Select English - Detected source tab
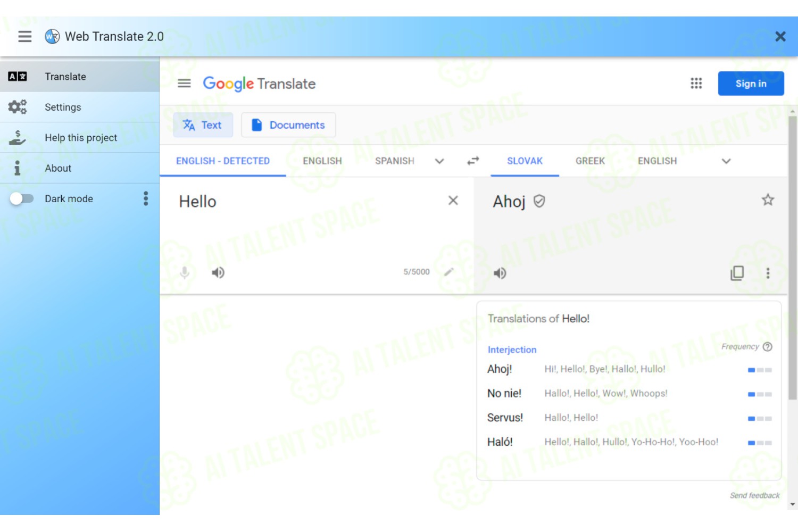 coord(223,161)
